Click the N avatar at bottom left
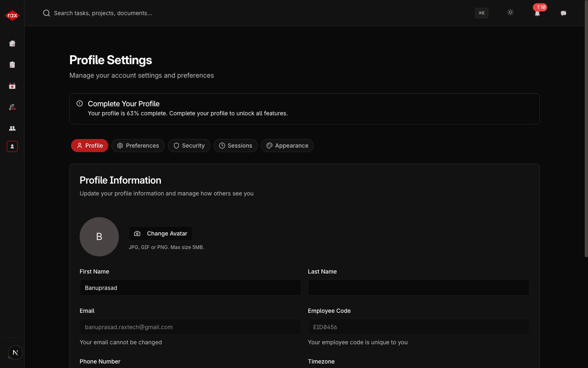588x368 pixels. 15,352
